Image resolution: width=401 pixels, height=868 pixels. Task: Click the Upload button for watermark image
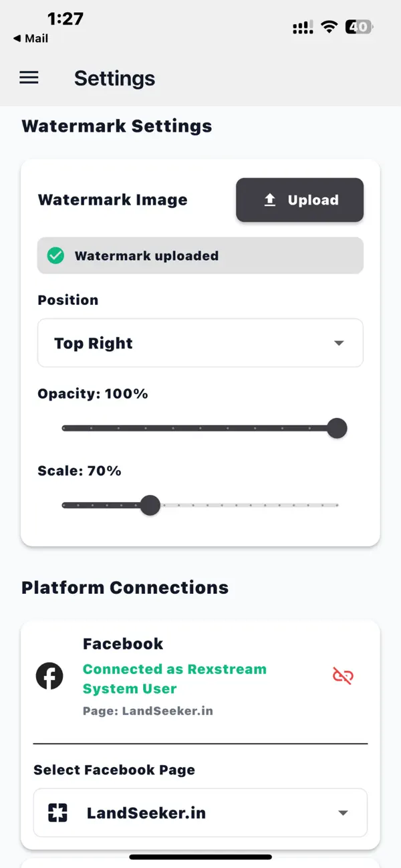pos(299,199)
